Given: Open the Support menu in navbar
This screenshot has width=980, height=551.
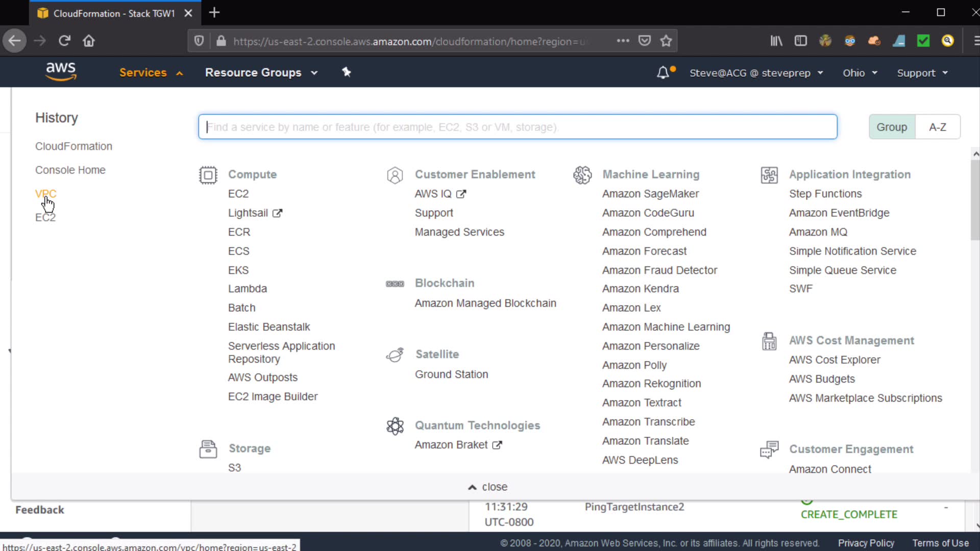Looking at the screenshot, I should pos(922,73).
